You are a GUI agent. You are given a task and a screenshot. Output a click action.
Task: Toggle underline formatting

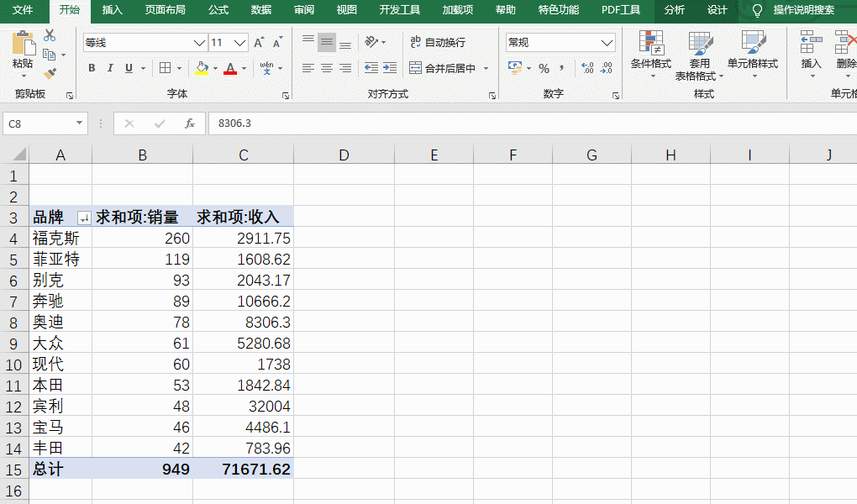tap(129, 68)
